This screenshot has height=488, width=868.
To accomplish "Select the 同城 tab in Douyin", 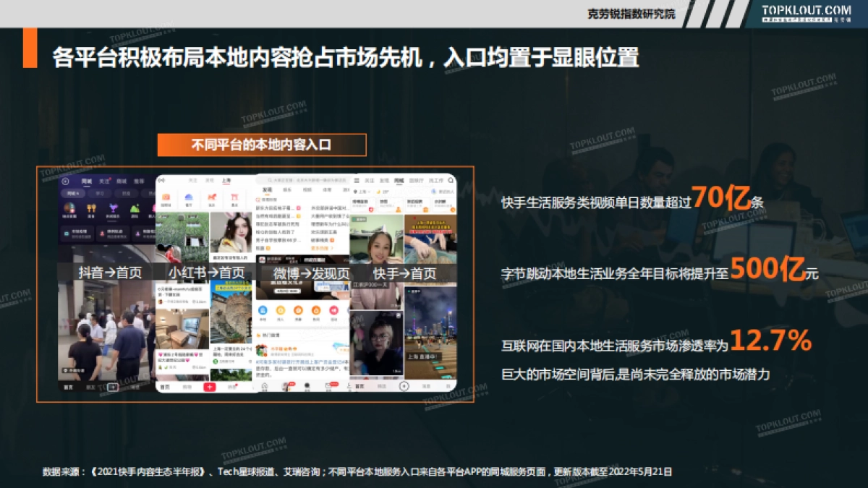I will [x=87, y=181].
